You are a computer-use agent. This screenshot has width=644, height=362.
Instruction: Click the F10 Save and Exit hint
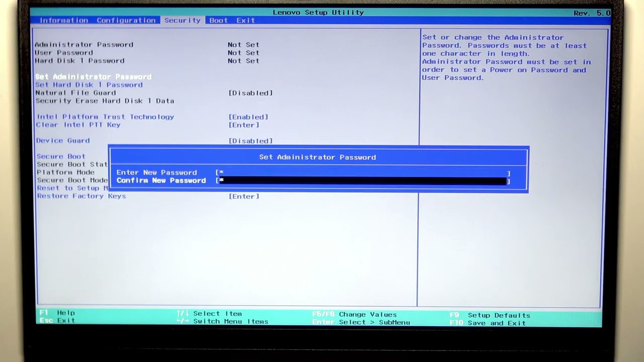(x=488, y=323)
